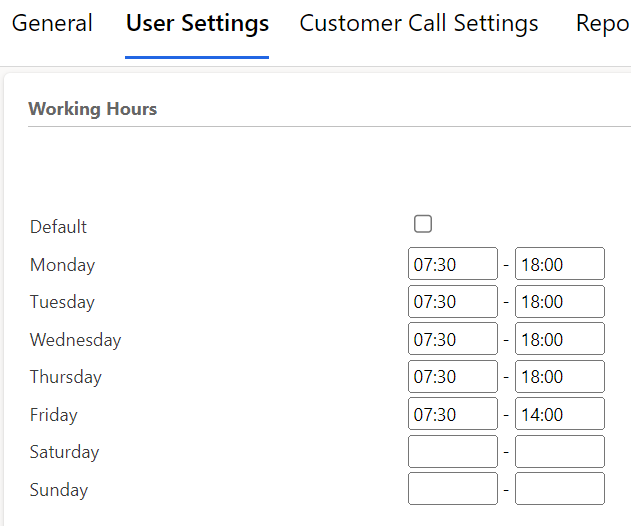This screenshot has height=526, width=631.
Task: Select Thursday start time box
Action: pos(453,376)
